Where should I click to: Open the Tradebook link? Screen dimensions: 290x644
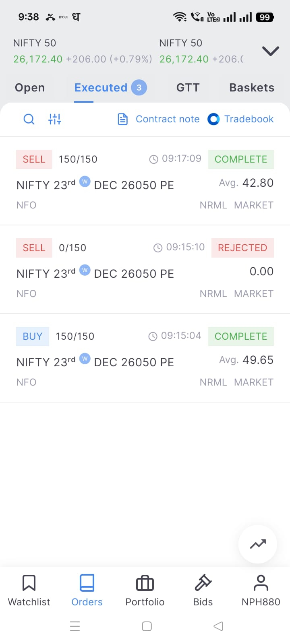pos(249,119)
